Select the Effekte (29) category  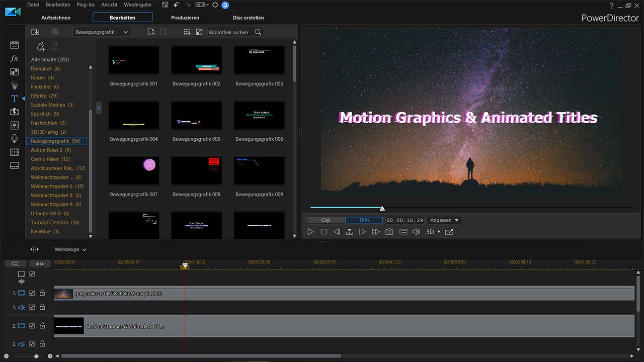44,96
